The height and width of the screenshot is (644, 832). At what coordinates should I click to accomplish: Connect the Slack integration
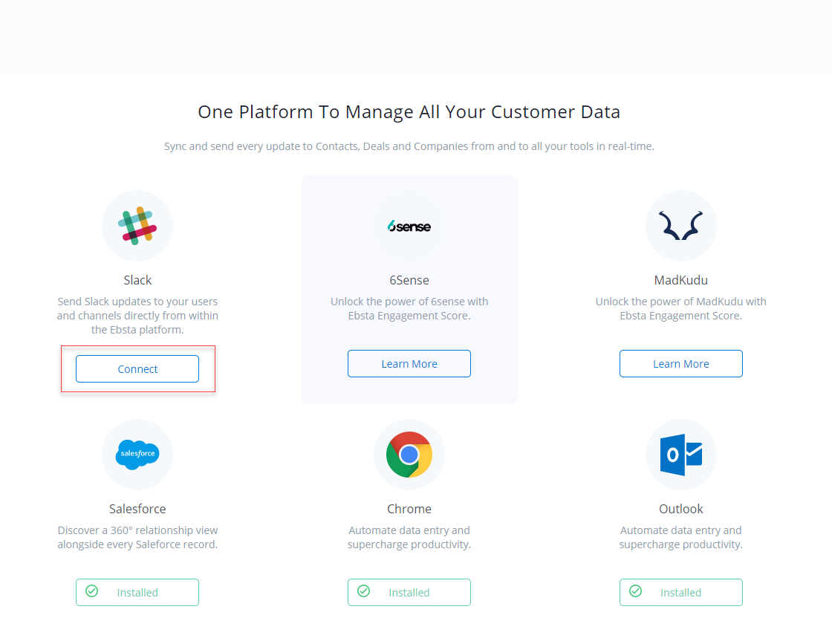[137, 369]
